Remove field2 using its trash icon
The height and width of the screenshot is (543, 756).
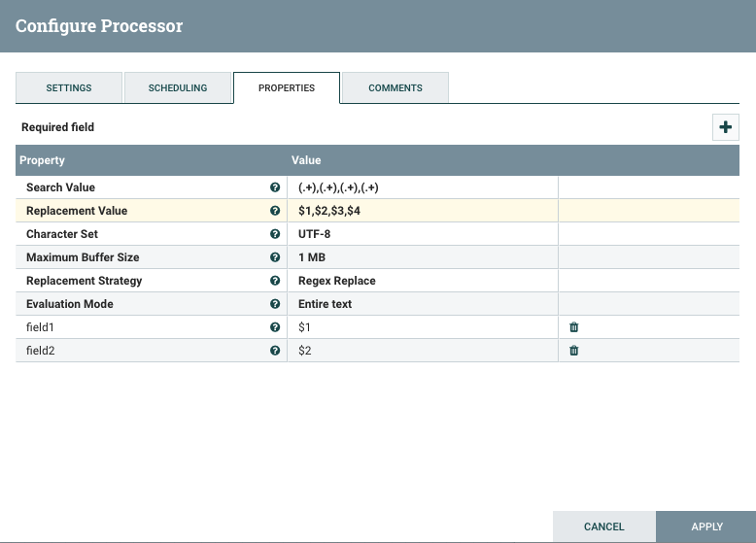573,351
